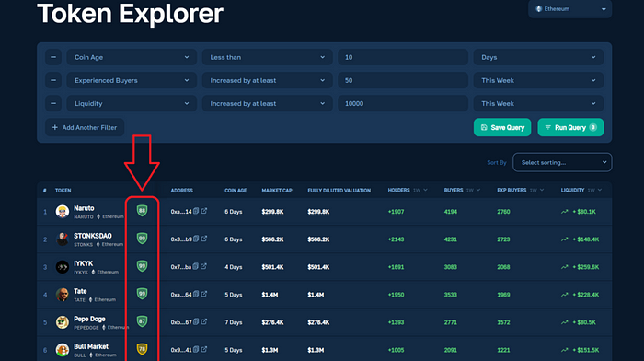Click Pepe Doge score shield 87
The height and width of the screenshot is (361, 644).
pyautogui.click(x=142, y=321)
